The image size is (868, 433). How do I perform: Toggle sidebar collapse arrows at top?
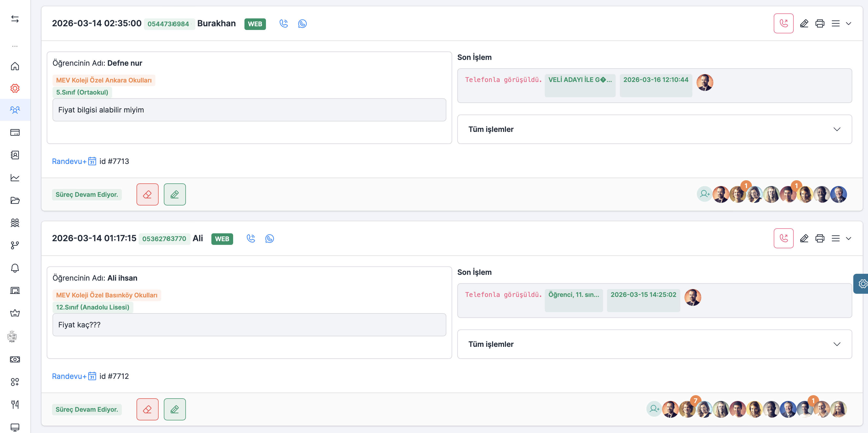15,19
